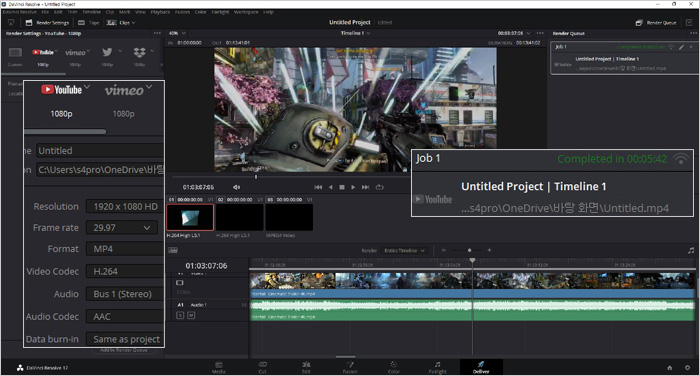Screen dimensions: 700x376
Task: Open the Render Queue panel options menu
Action: 693,33
